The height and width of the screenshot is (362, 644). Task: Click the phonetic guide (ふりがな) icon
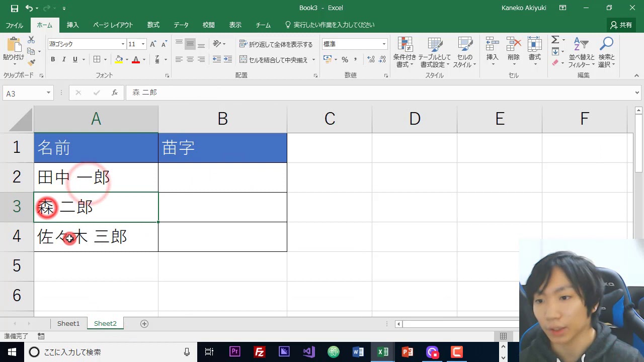click(157, 59)
